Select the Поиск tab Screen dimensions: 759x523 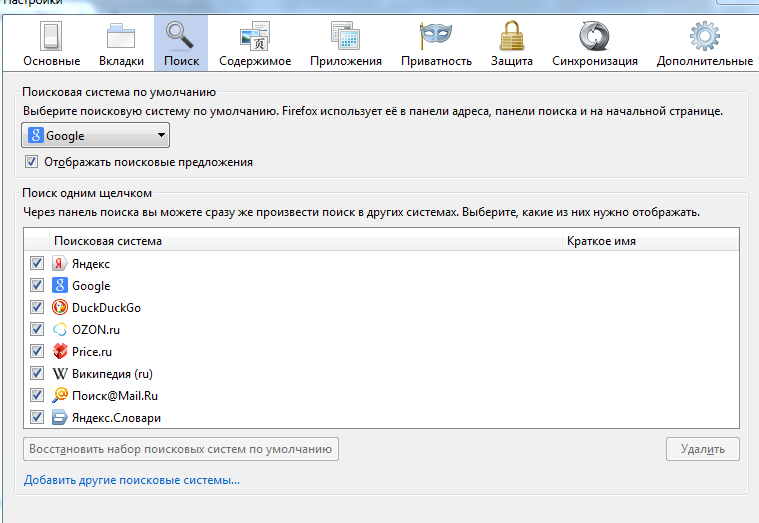(181, 43)
